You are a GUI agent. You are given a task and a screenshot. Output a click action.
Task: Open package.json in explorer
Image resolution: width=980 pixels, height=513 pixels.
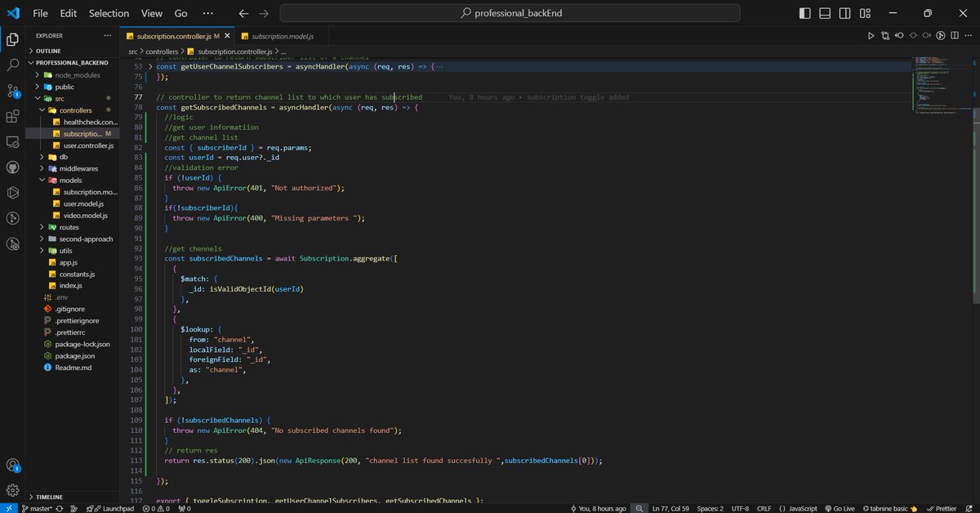(72, 356)
